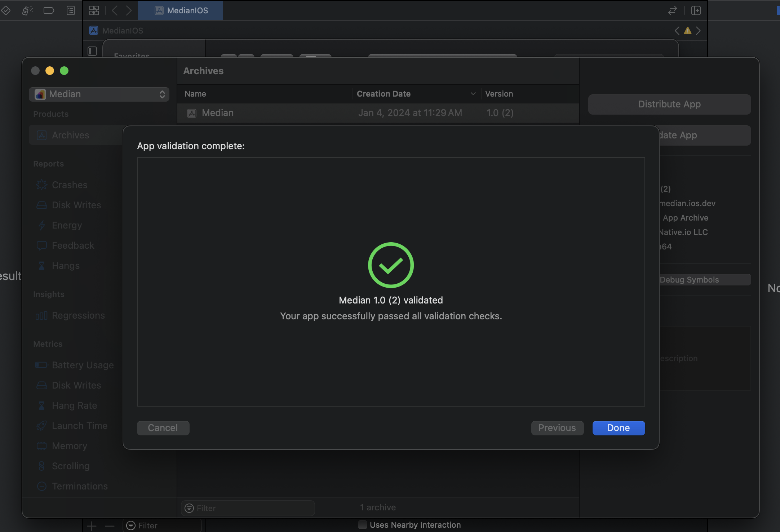Click the Battery Usage battery icon
The height and width of the screenshot is (532, 780).
[41, 365]
